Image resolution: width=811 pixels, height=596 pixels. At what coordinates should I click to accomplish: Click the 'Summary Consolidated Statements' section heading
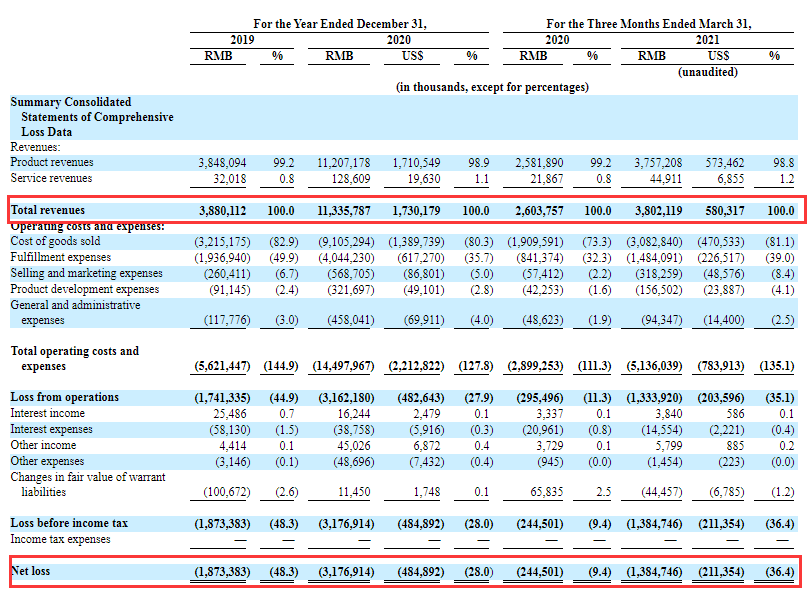[91, 117]
